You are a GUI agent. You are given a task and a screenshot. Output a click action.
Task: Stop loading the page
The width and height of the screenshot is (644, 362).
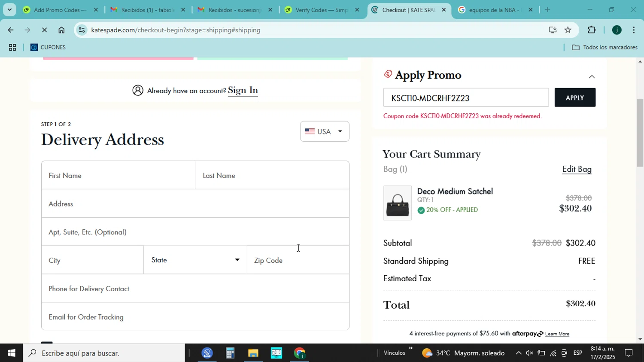[x=45, y=30]
